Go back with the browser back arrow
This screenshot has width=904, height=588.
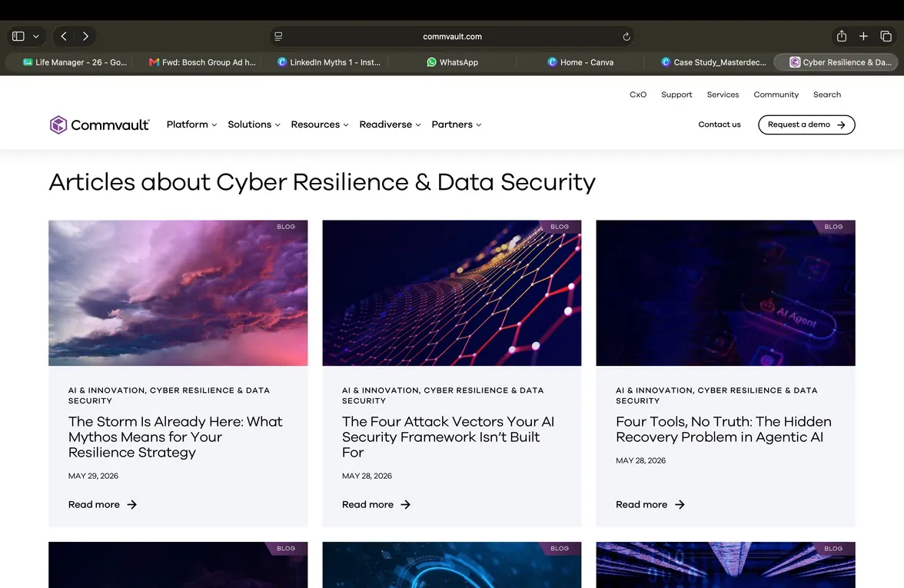(64, 36)
